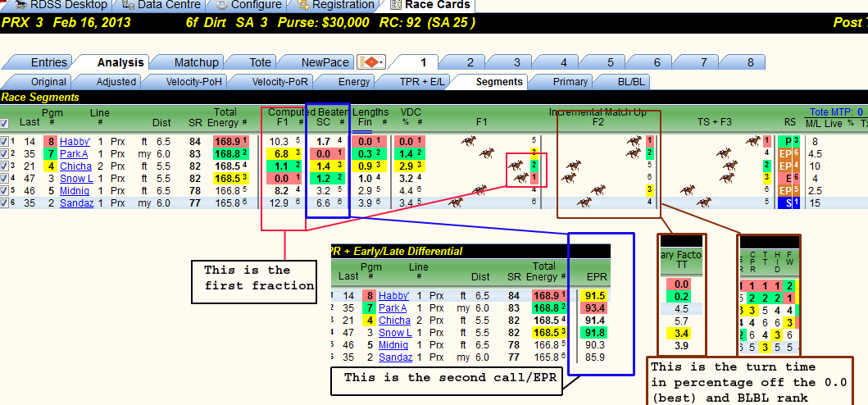Uncheck the Habby' row checkbox
The image size is (868, 405).
[4, 141]
